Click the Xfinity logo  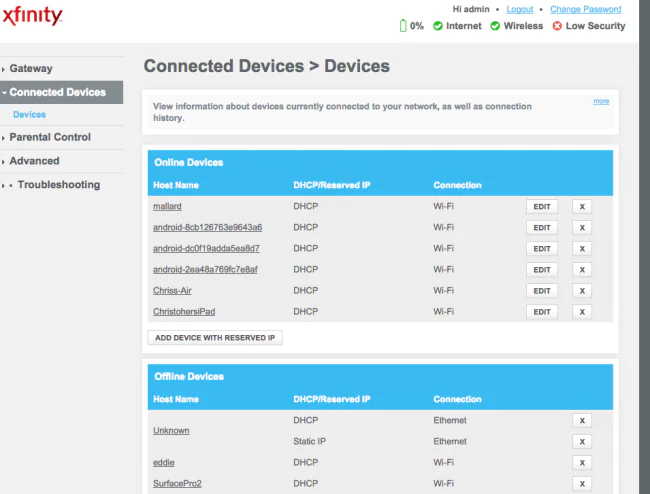(x=32, y=17)
